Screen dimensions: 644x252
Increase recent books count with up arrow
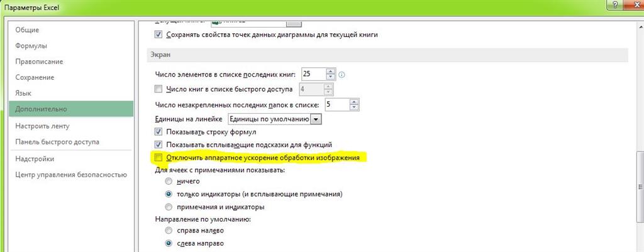(331, 72)
